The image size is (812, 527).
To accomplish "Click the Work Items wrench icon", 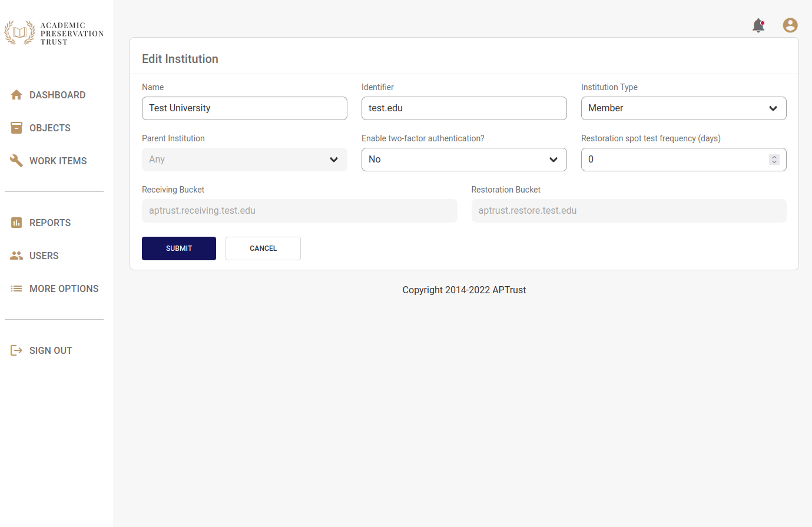I will click(x=16, y=161).
